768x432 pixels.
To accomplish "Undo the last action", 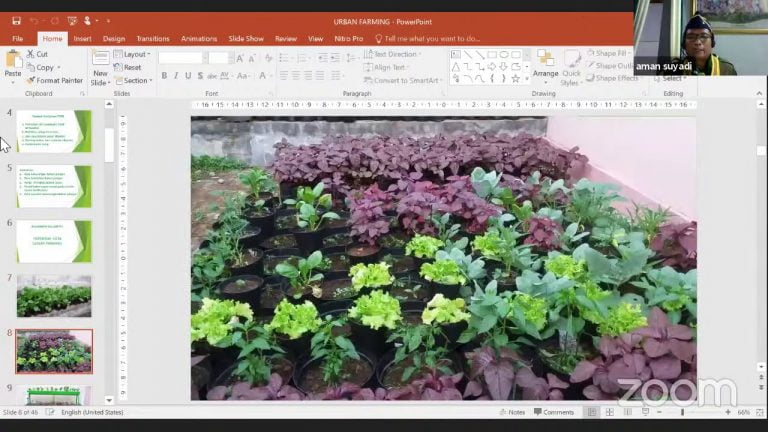I will tap(34, 21).
